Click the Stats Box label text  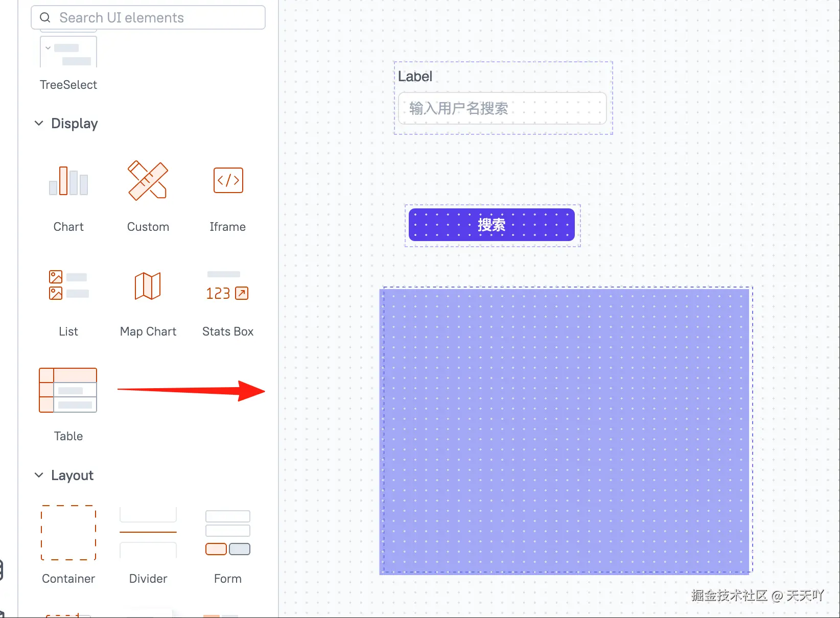[x=228, y=331]
